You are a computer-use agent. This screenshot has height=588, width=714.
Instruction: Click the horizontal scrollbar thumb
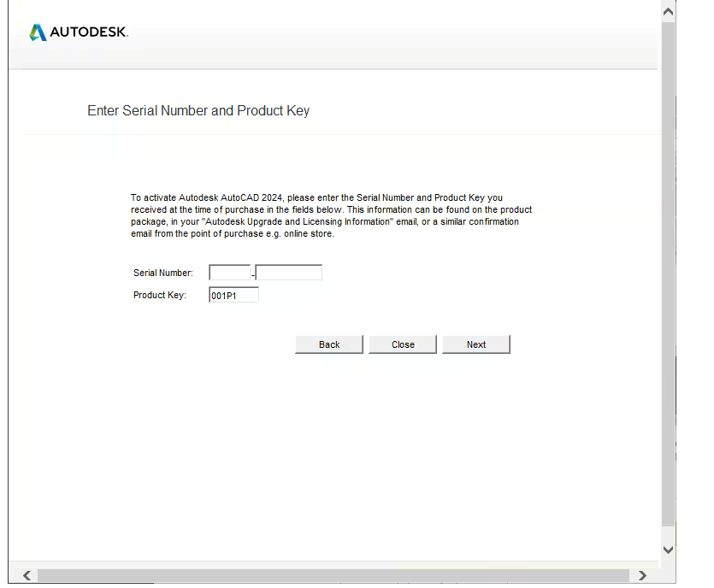click(333, 576)
